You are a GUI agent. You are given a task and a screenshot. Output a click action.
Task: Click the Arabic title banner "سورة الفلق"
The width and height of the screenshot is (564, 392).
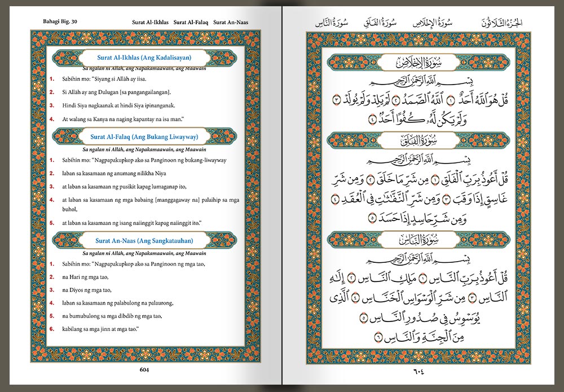point(418,140)
